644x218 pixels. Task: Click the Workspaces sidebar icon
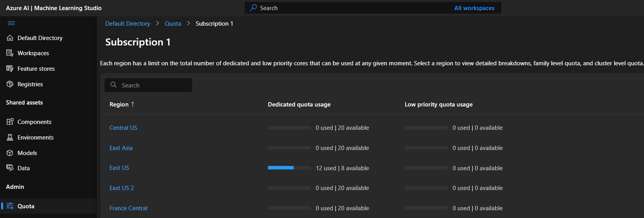[x=10, y=53]
